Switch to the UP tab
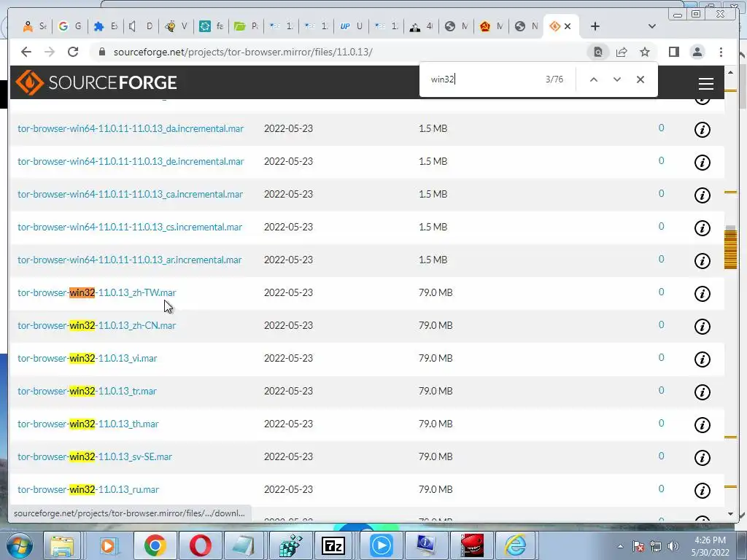This screenshot has height=560, width=747. [351, 26]
